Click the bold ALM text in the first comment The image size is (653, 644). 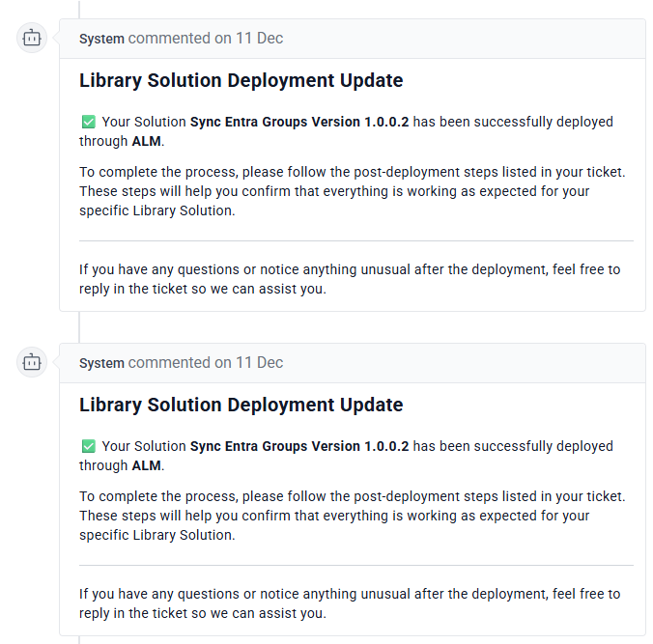[x=146, y=141]
